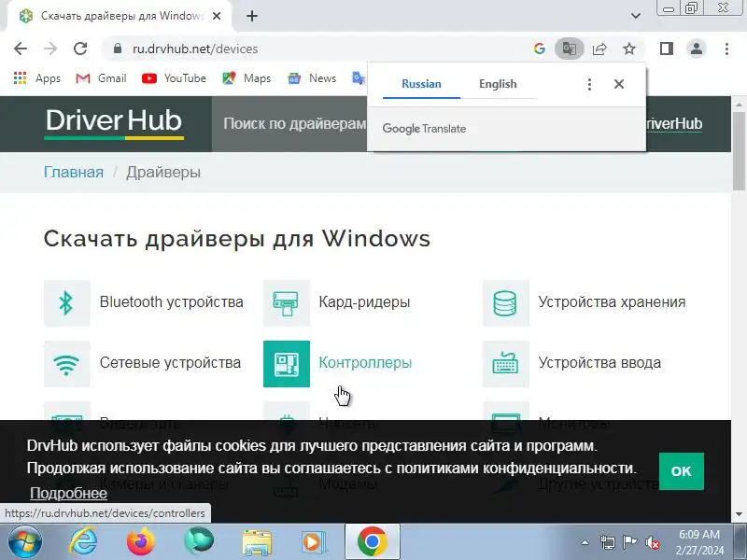Go to Главная breadcrumb link
Image resolution: width=747 pixels, height=560 pixels.
coord(74,172)
